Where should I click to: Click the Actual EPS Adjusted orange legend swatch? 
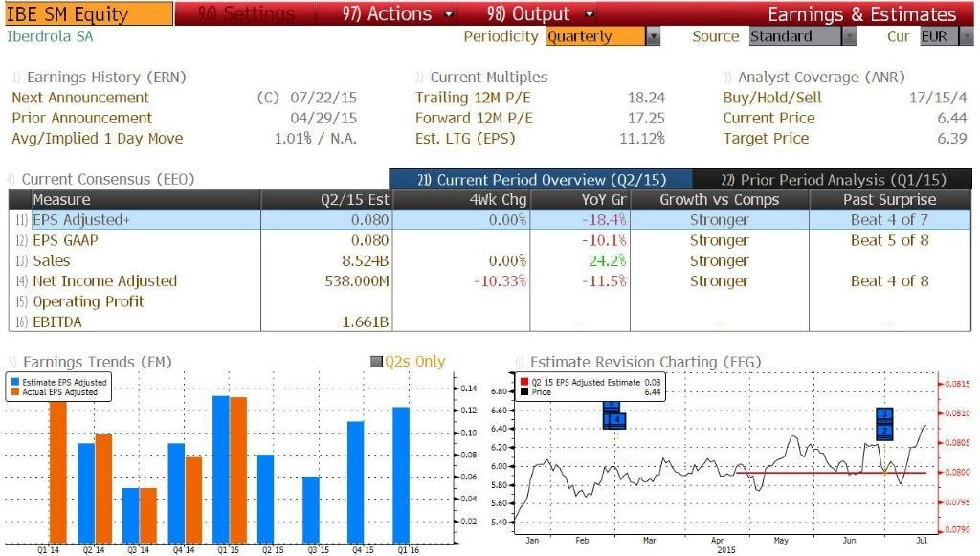(15, 392)
